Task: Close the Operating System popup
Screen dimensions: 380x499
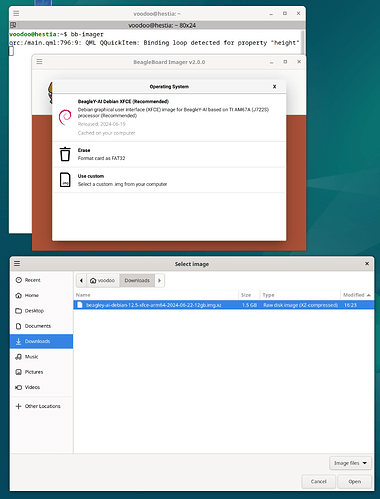Action: click(x=274, y=87)
